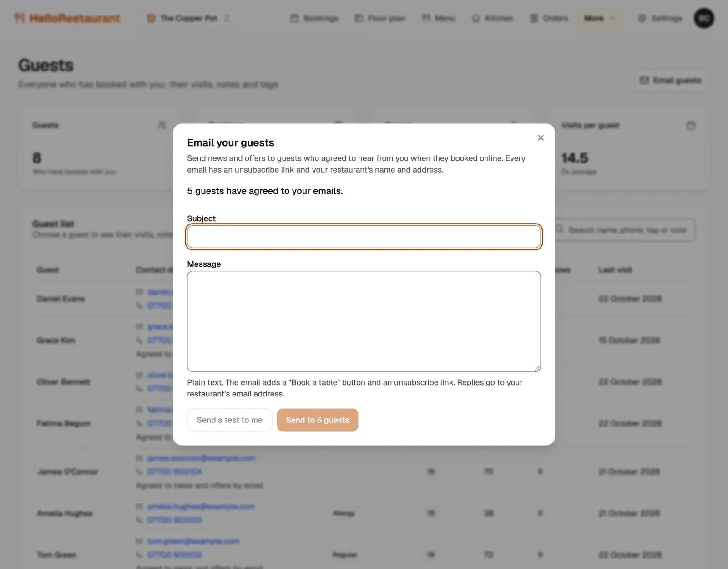Click the message area's corner grip handle
Image resolution: width=728 pixels, height=569 pixels.
click(x=537, y=368)
